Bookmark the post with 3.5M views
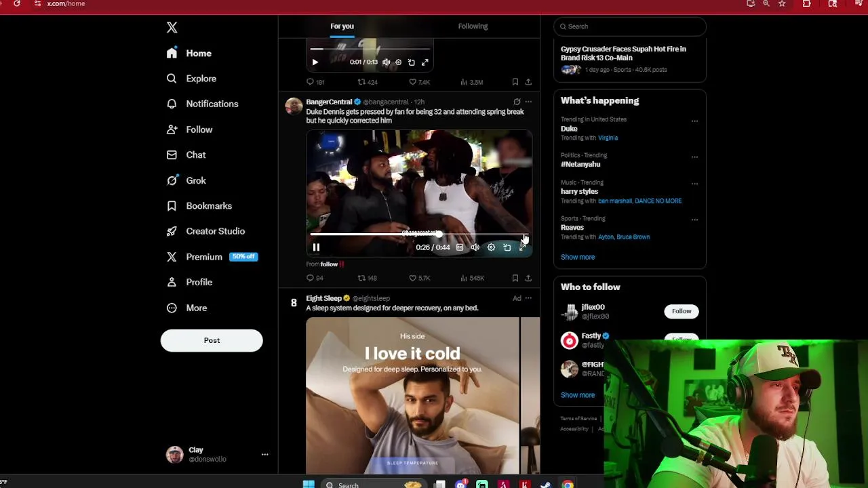 [515, 82]
